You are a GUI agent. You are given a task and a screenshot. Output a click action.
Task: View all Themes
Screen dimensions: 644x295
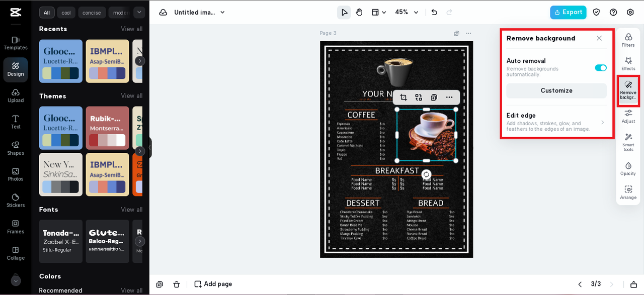click(x=131, y=95)
